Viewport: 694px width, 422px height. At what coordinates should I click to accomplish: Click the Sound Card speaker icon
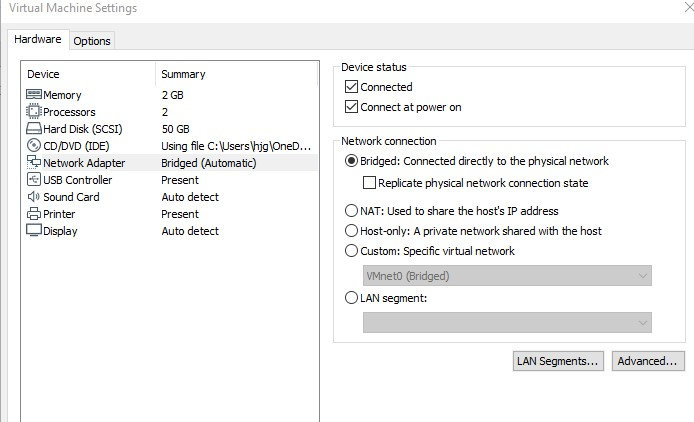point(33,197)
